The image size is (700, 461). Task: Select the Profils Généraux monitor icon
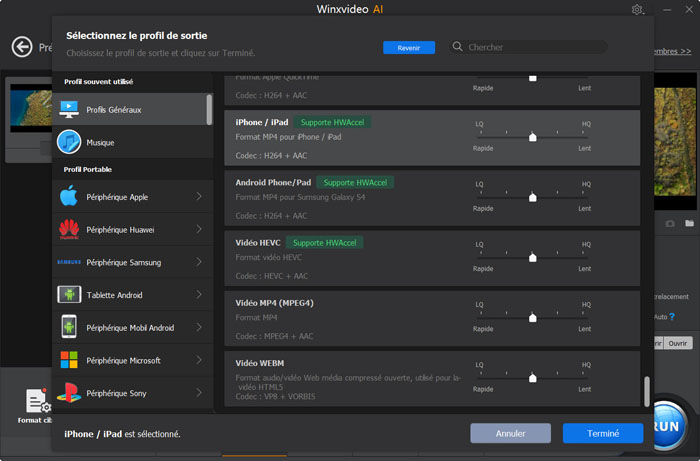pyautogui.click(x=69, y=109)
